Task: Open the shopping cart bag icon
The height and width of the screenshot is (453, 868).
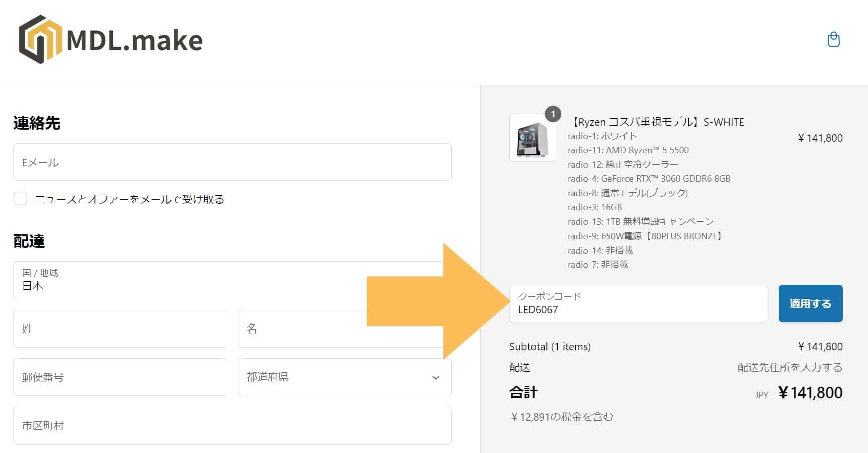Action: coord(833,39)
